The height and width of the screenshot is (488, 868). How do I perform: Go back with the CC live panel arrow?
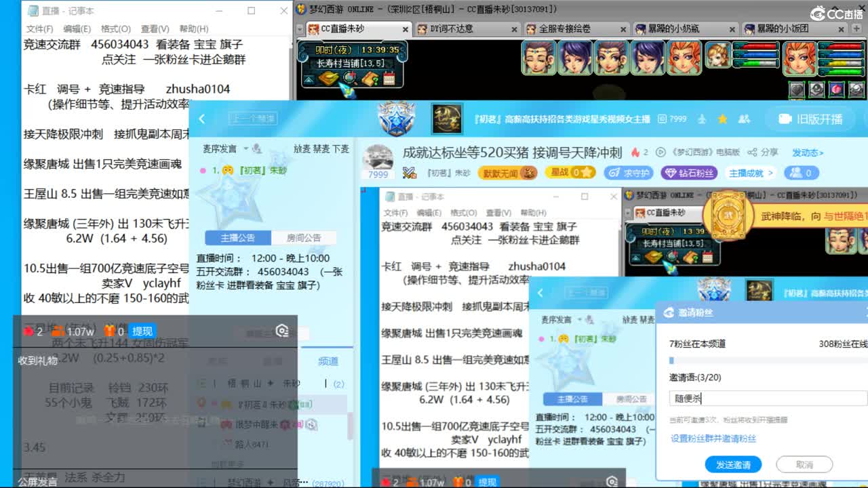tap(202, 119)
